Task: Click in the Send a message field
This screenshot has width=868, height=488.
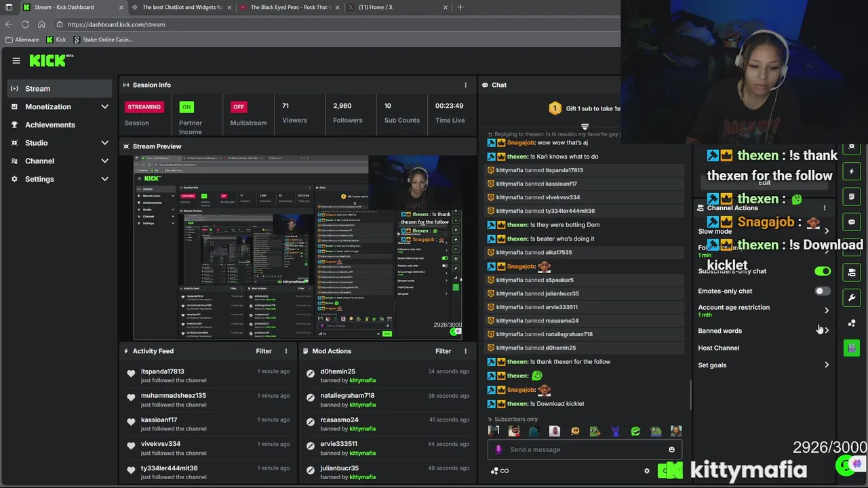Action: [585, 449]
